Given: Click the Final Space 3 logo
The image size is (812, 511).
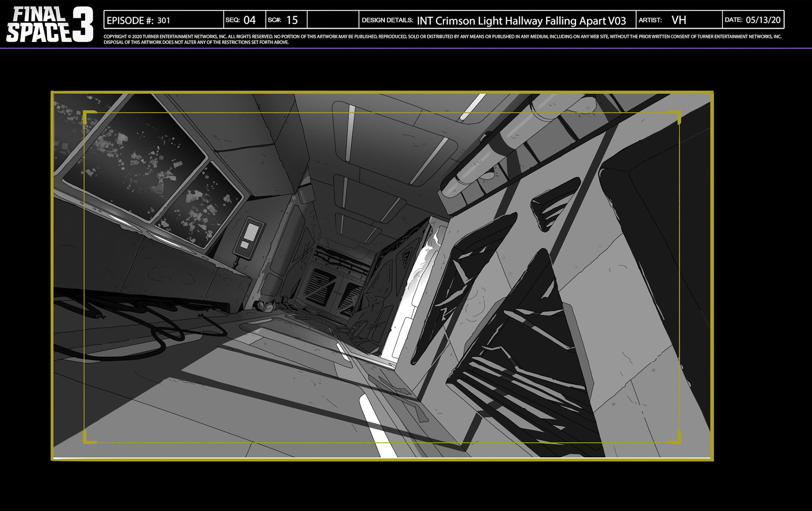Looking at the screenshot, I should [50, 25].
